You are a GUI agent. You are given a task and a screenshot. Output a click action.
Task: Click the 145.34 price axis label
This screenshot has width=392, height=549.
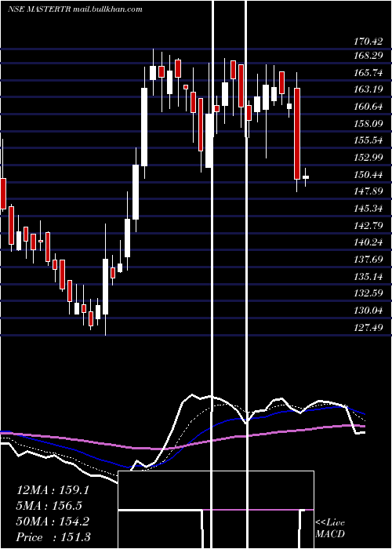(x=368, y=209)
